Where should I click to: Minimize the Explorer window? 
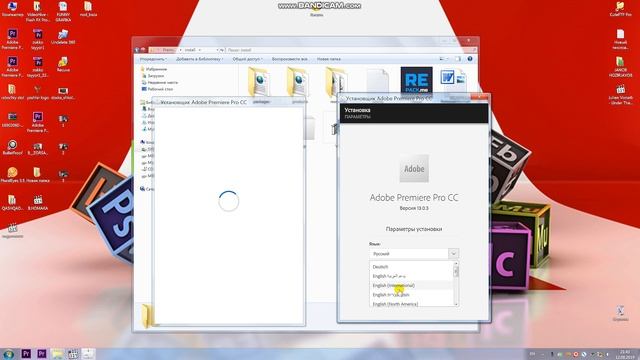pyautogui.click(x=445, y=40)
